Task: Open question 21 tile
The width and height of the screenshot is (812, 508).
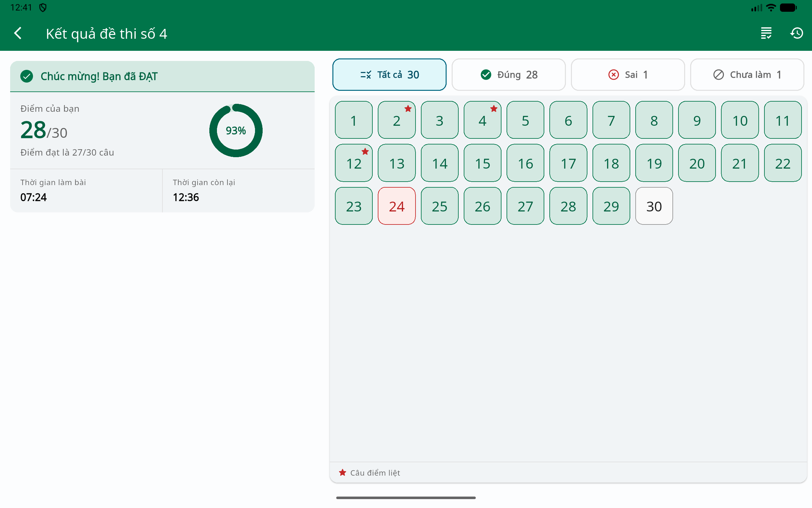Action: coord(740,163)
